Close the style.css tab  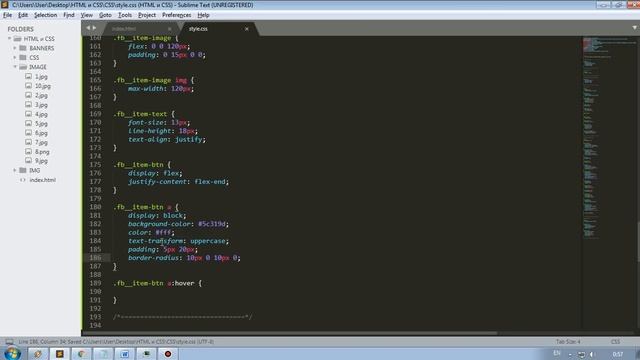[247, 29]
